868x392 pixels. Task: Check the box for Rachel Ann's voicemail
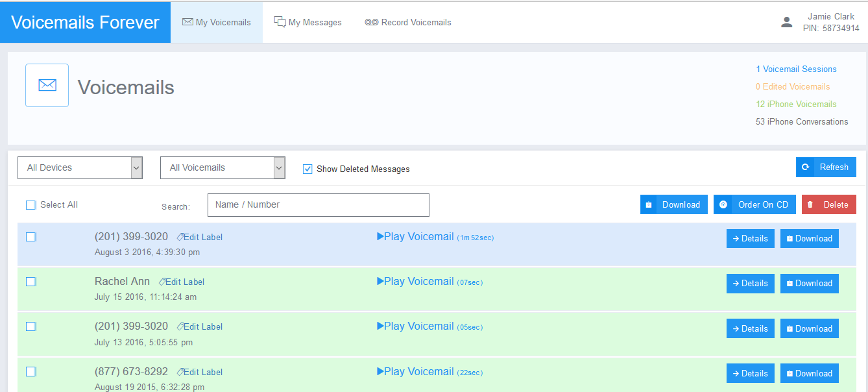click(30, 282)
